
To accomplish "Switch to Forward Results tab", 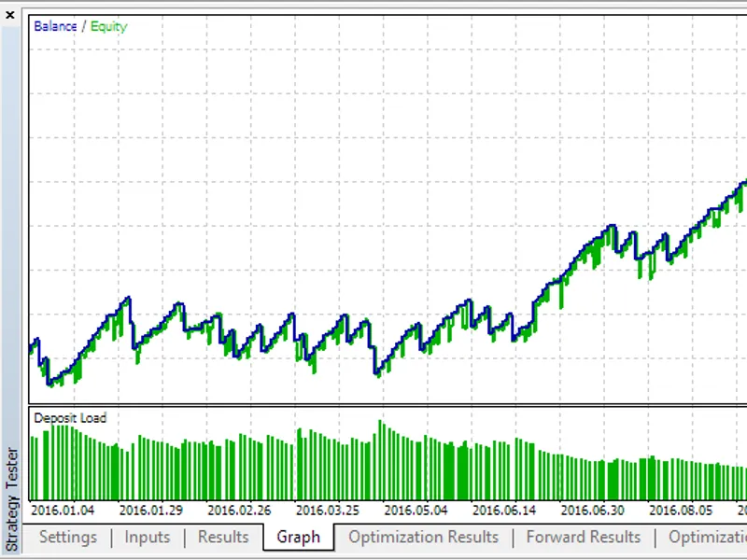I will (584, 538).
